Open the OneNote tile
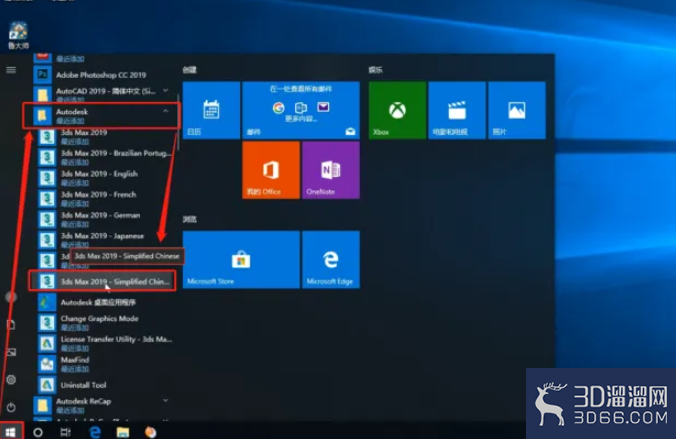Image resolution: width=676 pixels, height=439 pixels. click(x=331, y=170)
